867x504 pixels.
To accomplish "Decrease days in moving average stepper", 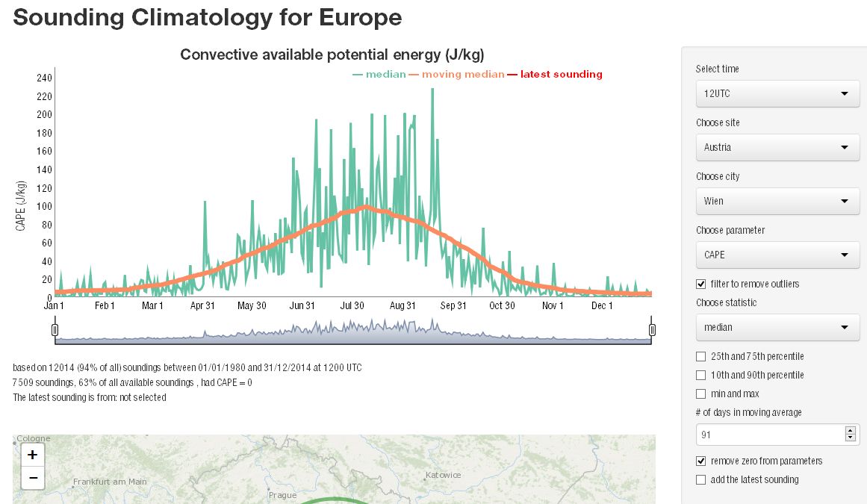I will (x=850, y=438).
